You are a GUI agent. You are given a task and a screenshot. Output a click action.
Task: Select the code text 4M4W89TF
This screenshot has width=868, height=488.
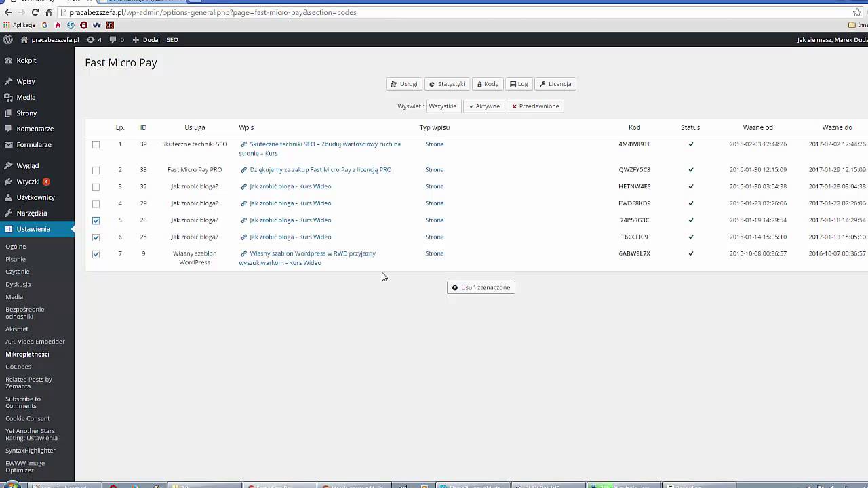635,144
